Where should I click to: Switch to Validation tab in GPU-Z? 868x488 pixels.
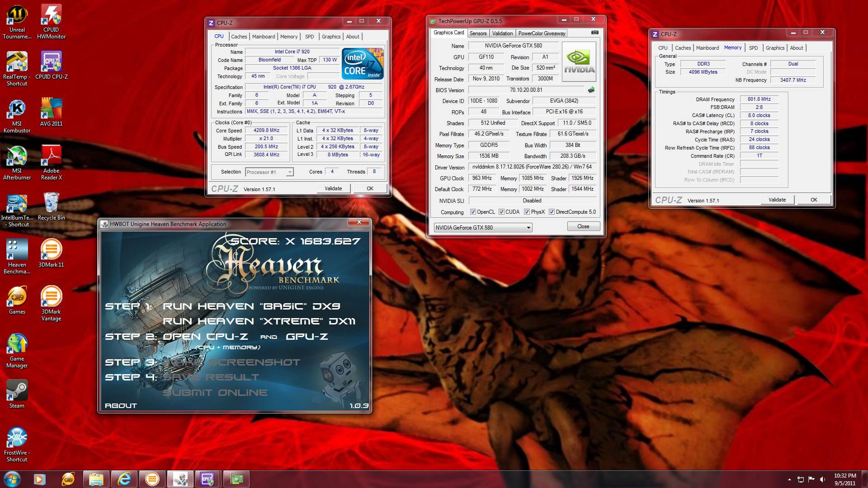pyautogui.click(x=502, y=33)
